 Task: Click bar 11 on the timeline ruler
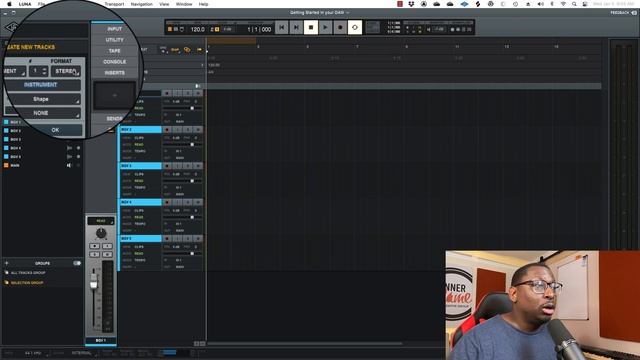pos(457,47)
